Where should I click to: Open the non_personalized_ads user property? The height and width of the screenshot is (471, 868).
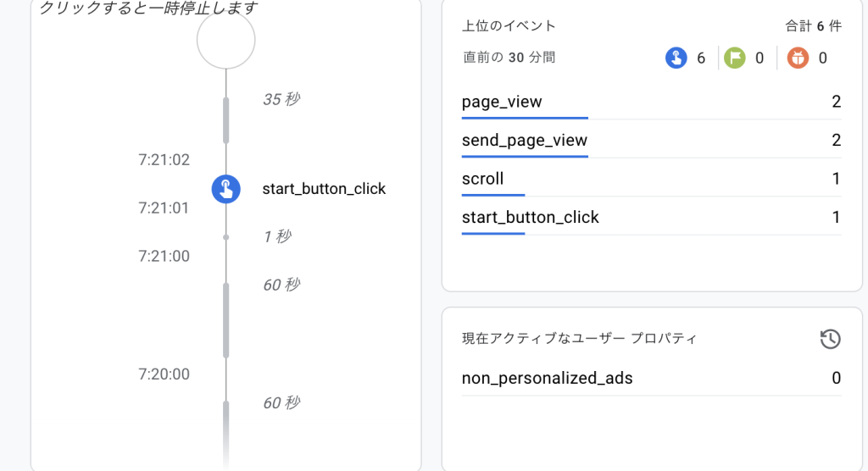click(x=547, y=378)
